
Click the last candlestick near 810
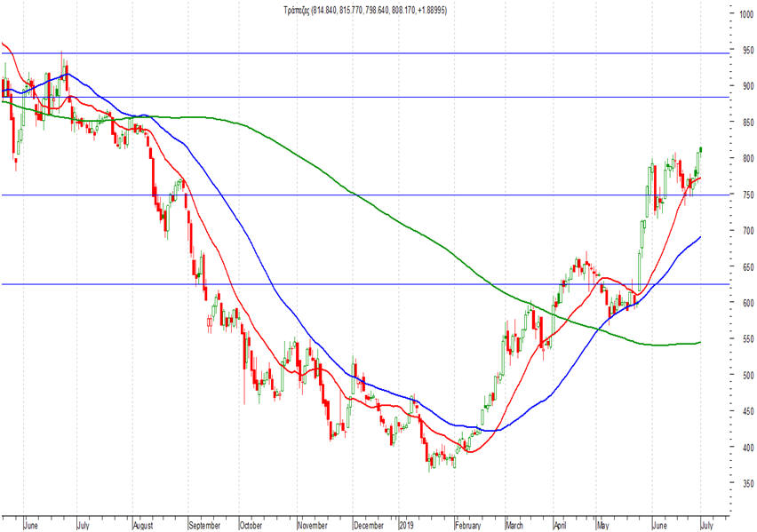(x=700, y=150)
